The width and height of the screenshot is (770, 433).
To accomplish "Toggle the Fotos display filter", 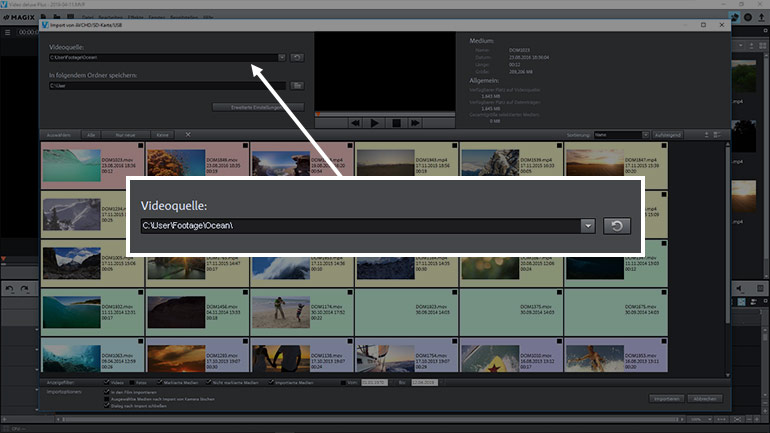I will [132, 382].
